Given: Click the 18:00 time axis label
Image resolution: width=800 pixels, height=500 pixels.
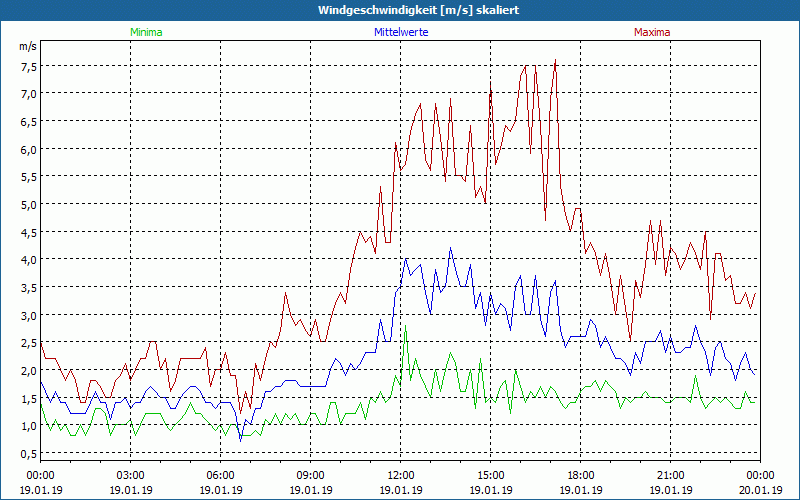Looking at the screenshot, I should (x=580, y=475).
